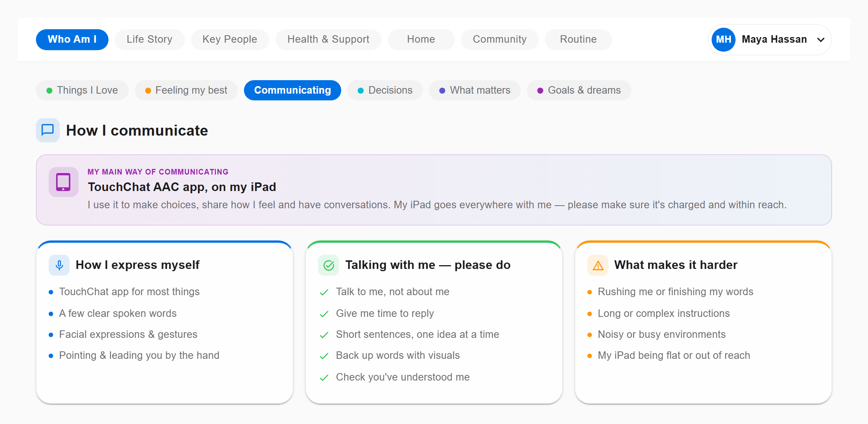This screenshot has width=868, height=424.
Task: Click TouchChat app for most things item
Action: tap(129, 292)
